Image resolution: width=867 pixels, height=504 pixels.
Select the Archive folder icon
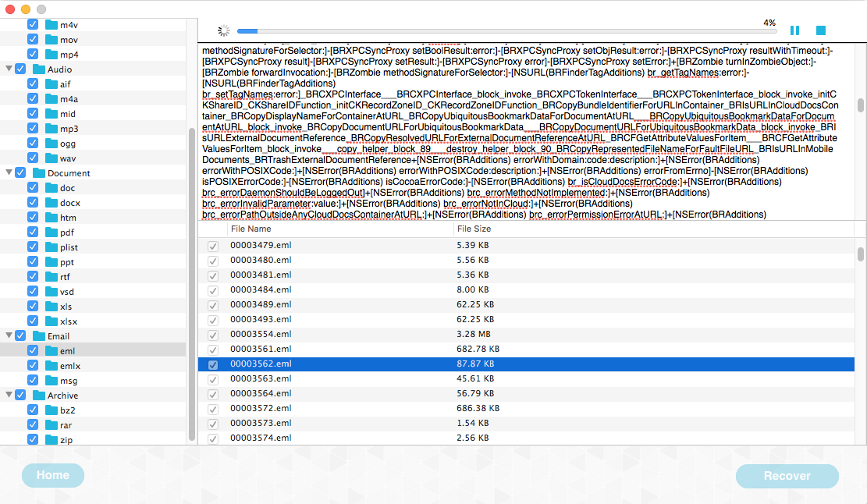[x=39, y=395]
